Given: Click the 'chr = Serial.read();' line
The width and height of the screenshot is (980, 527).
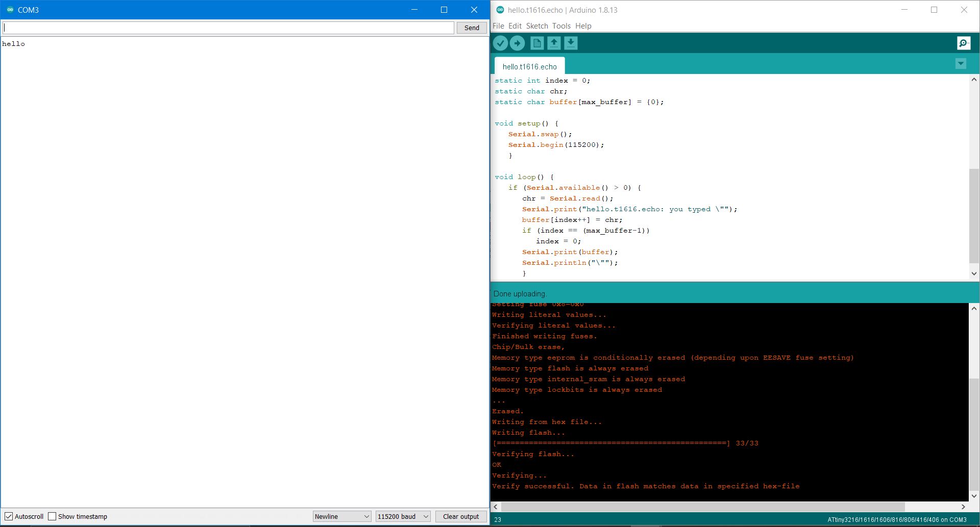Looking at the screenshot, I should click(x=568, y=198).
